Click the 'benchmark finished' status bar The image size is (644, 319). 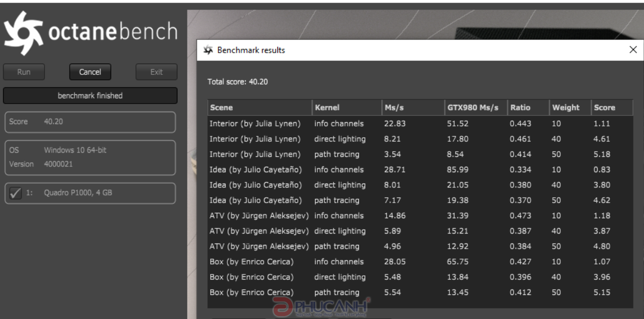click(x=90, y=96)
